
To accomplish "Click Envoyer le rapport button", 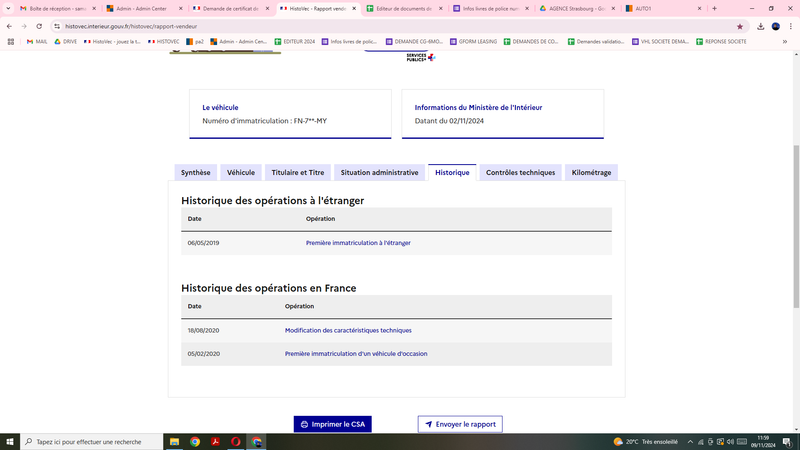I will tap(460, 424).
